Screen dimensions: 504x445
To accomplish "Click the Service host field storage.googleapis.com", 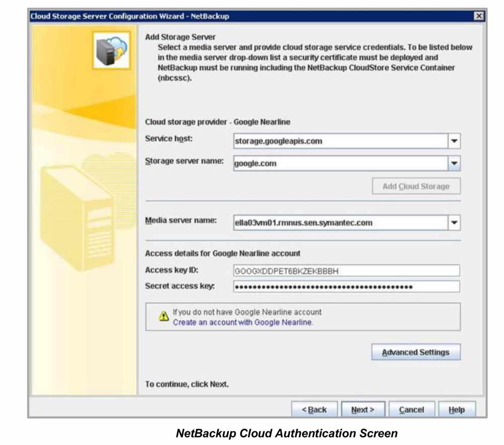I will point(341,141).
